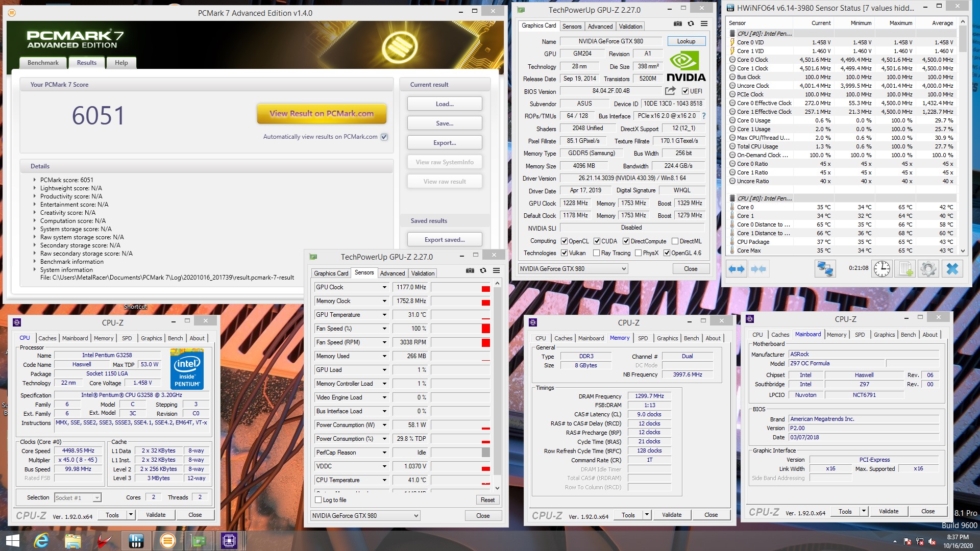The width and height of the screenshot is (980, 551).
Task: Click GPU-Z screenshot camera icon in top window
Action: click(677, 23)
